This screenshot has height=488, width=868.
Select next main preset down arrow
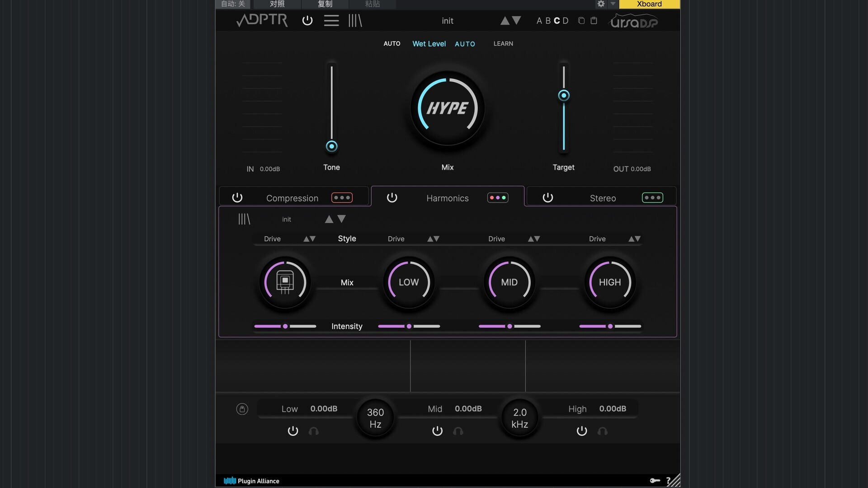tap(517, 20)
